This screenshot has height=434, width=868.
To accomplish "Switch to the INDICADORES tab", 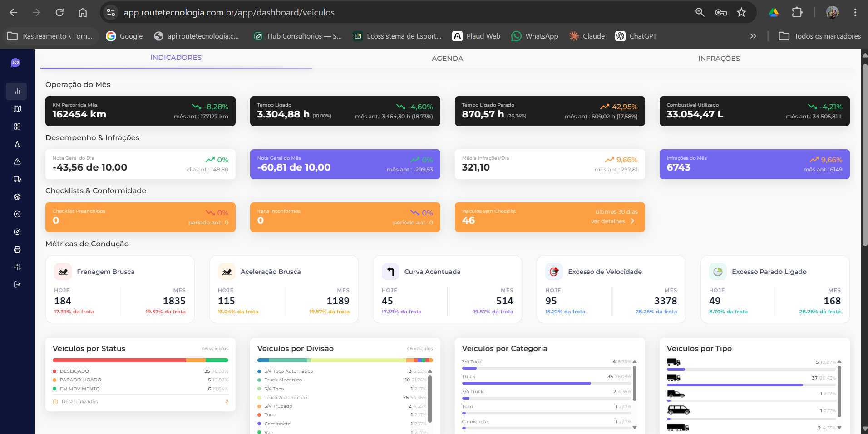I will [x=176, y=58].
